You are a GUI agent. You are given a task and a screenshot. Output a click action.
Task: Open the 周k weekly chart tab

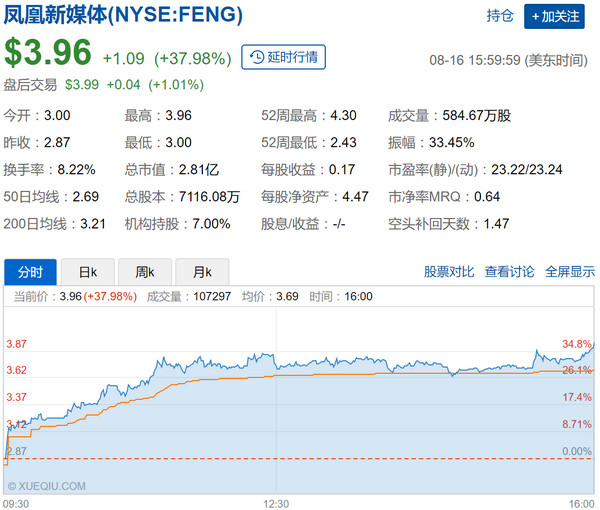click(x=144, y=271)
